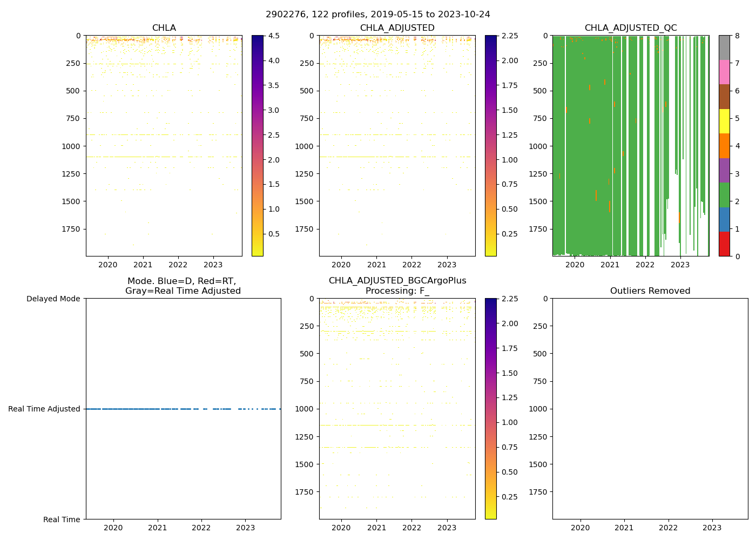Viewport: 756px width, 540px height.
Task: Click the CHLA_ADJUSTED_BGCArgoPlus plot title
Action: click(x=397, y=281)
